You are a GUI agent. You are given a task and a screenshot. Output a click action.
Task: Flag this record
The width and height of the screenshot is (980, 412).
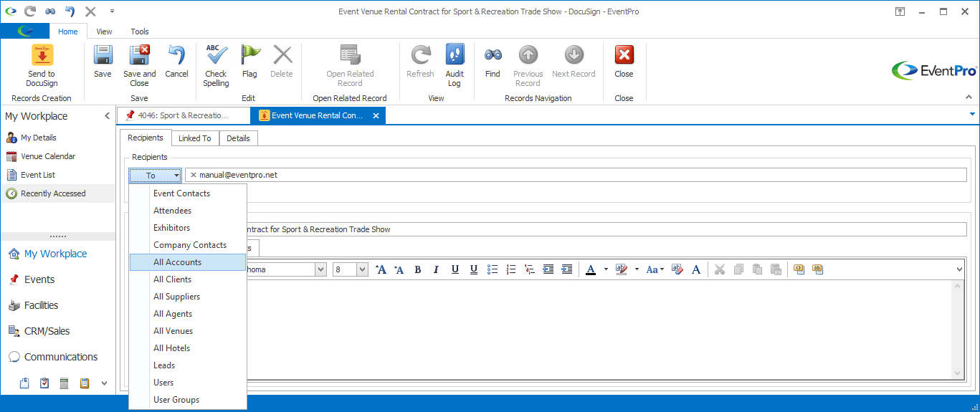pyautogui.click(x=249, y=62)
